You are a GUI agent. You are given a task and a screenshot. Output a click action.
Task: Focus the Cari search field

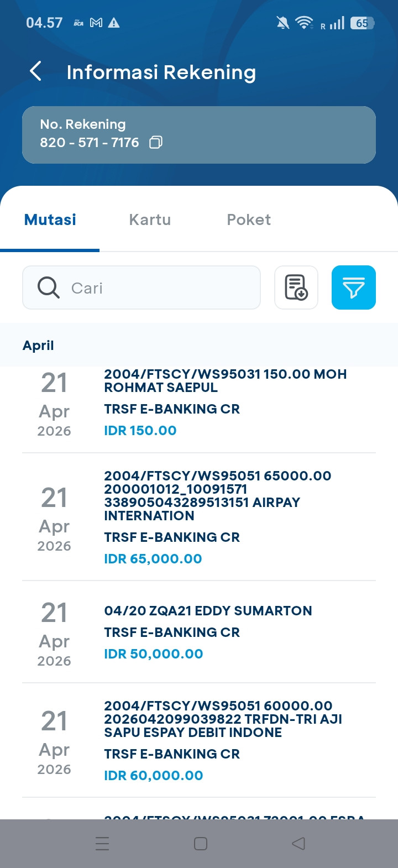(x=160, y=287)
